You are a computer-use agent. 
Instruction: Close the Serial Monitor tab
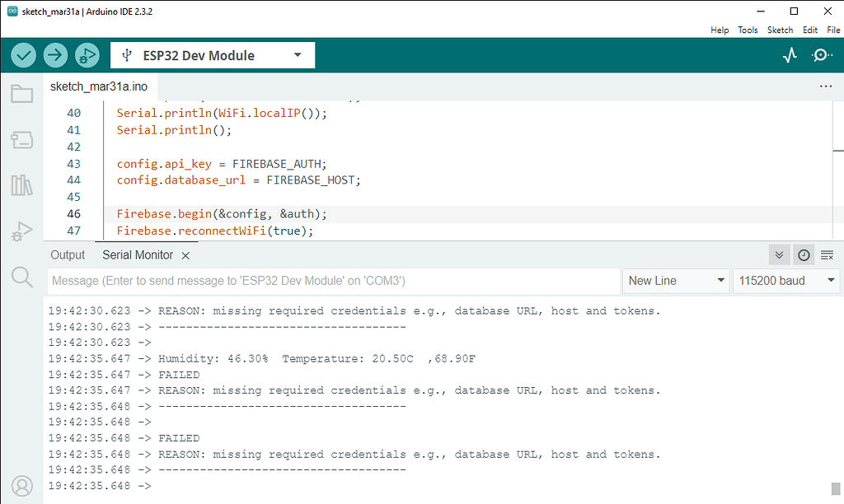tap(185, 256)
